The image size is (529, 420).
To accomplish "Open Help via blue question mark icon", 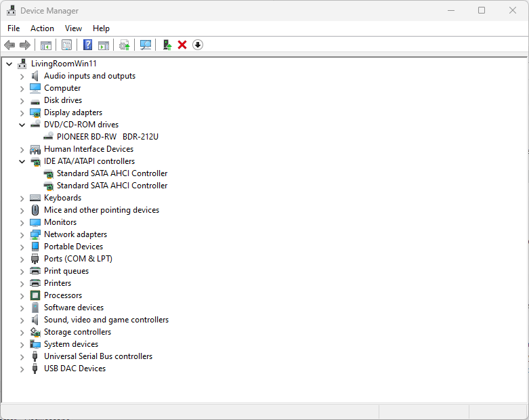I will [x=87, y=45].
